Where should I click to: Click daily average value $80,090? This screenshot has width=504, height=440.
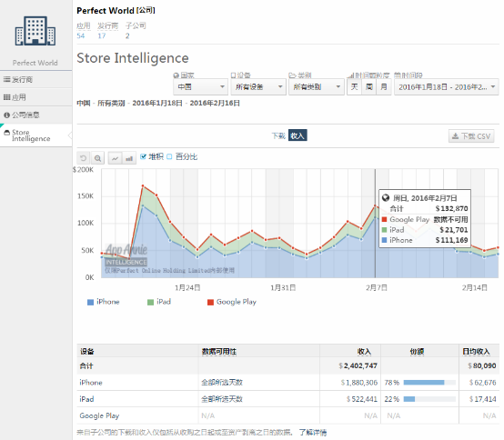point(482,365)
